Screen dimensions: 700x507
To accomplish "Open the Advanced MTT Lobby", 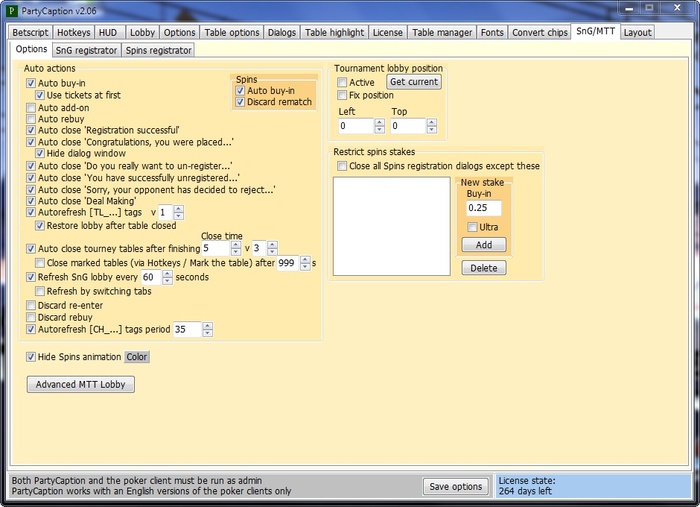I will (x=80, y=384).
